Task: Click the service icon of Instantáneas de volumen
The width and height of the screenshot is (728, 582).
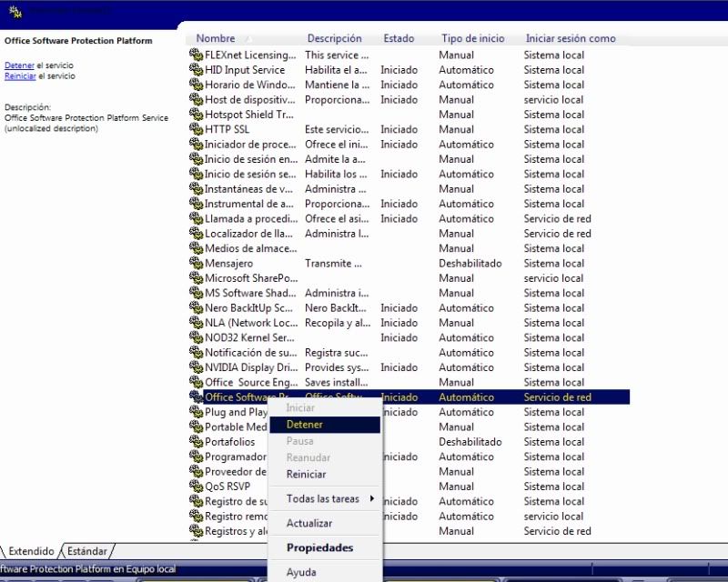Action: click(x=196, y=188)
